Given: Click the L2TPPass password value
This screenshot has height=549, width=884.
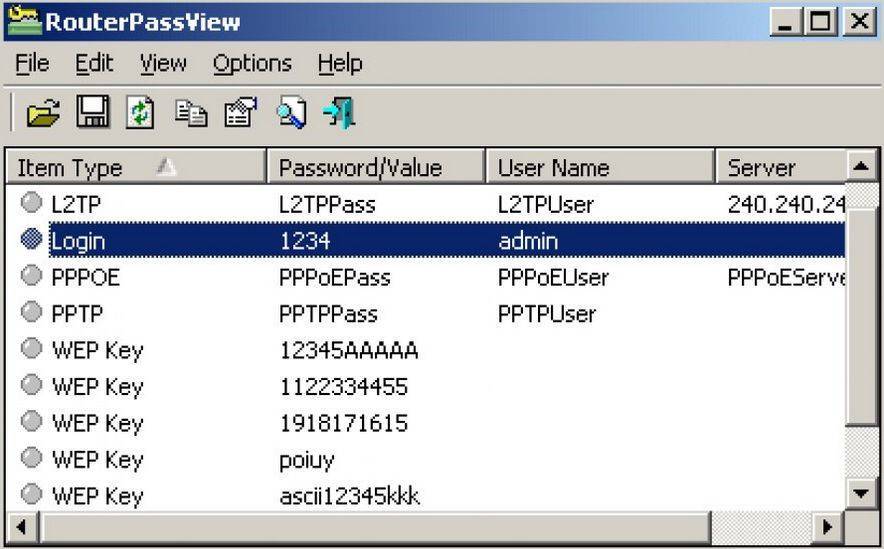Looking at the screenshot, I should pyautogui.click(x=328, y=204).
